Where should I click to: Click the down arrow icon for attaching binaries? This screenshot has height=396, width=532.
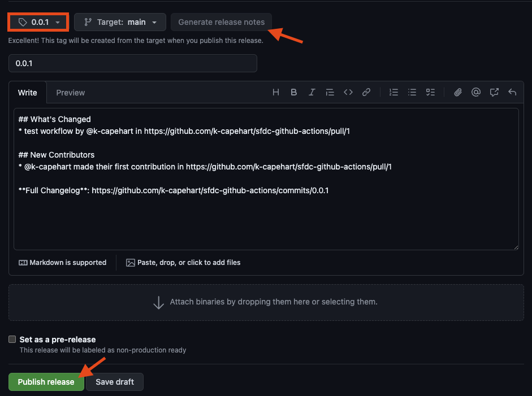[x=158, y=302]
